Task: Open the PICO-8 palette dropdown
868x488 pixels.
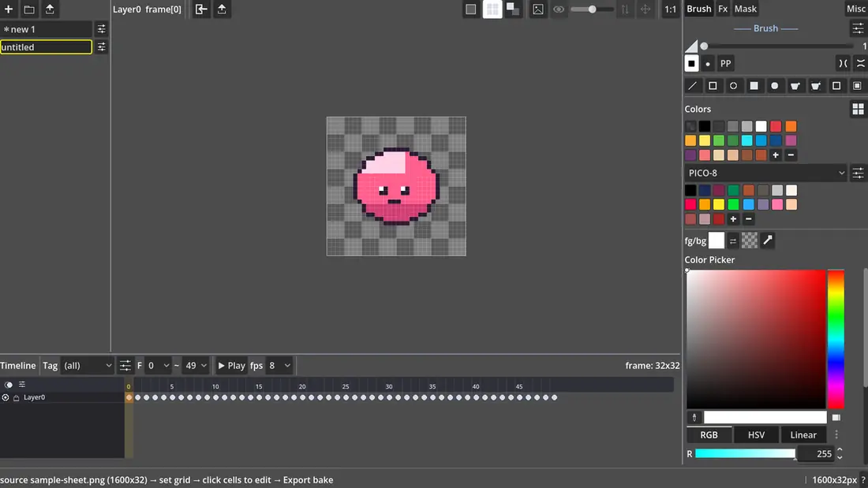Action: coord(767,173)
